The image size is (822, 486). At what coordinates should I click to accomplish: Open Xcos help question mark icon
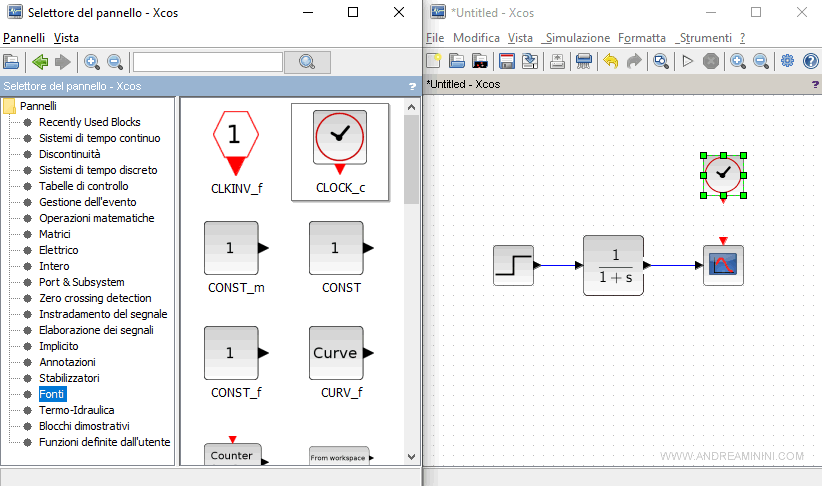810,61
